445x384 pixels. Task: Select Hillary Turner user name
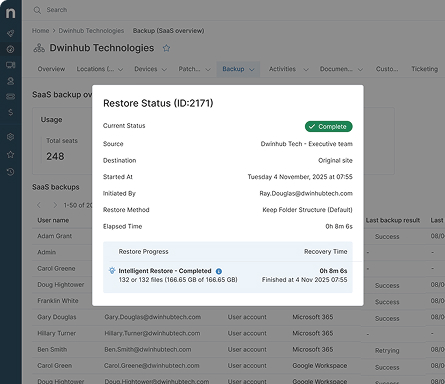point(56,333)
